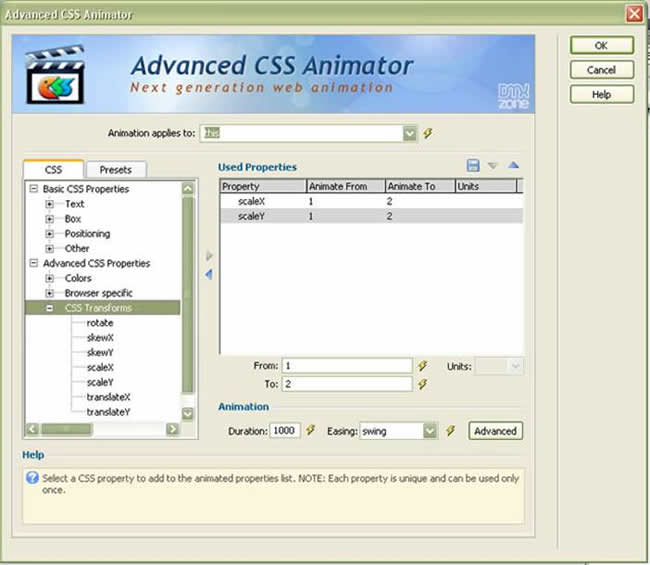Click into the From input field

pyautogui.click(x=347, y=366)
